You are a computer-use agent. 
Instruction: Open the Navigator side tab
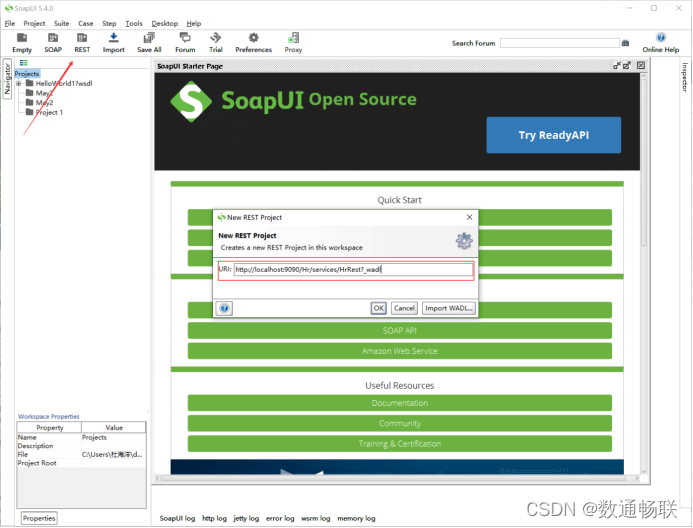coord(7,79)
